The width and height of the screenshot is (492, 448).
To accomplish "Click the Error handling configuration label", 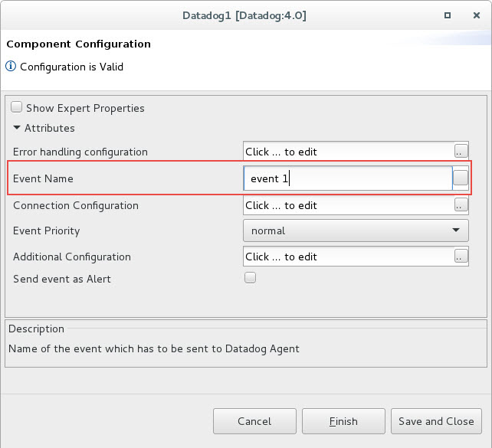I will [x=80, y=152].
